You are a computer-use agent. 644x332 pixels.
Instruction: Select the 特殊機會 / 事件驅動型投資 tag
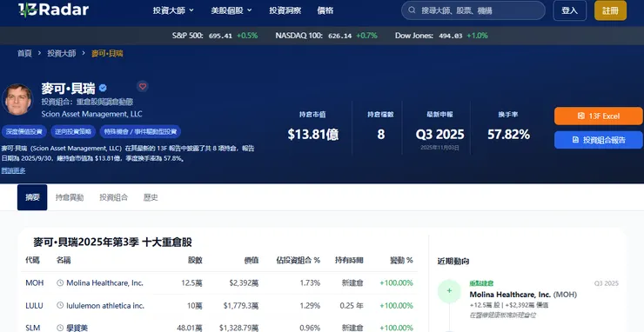[x=140, y=132]
